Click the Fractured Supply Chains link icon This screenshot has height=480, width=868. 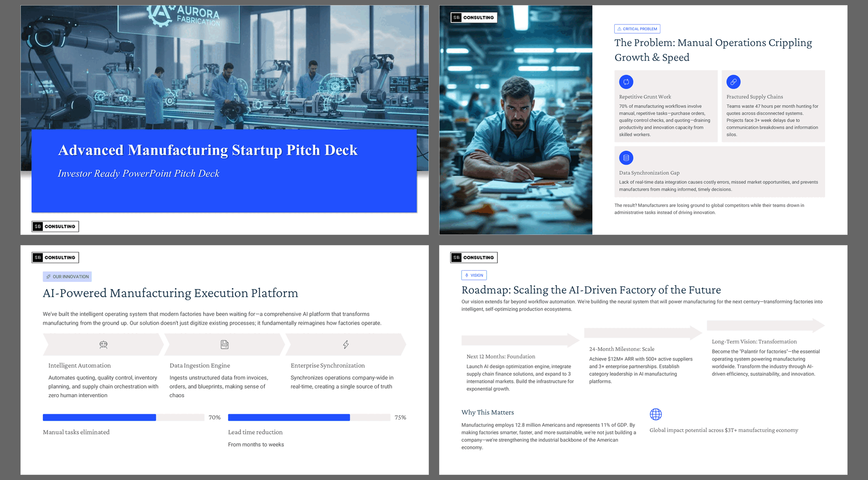pos(733,82)
